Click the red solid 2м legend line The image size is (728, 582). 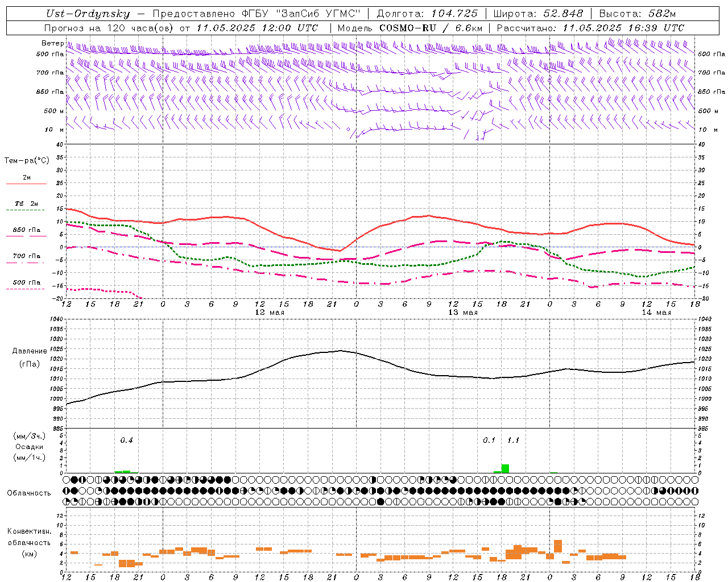[x=26, y=184]
